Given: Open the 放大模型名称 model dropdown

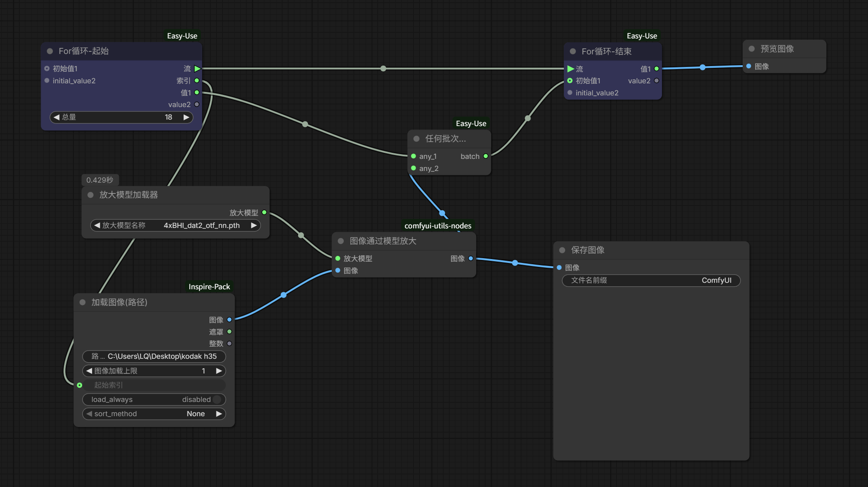Looking at the screenshot, I should tap(175, 225).
